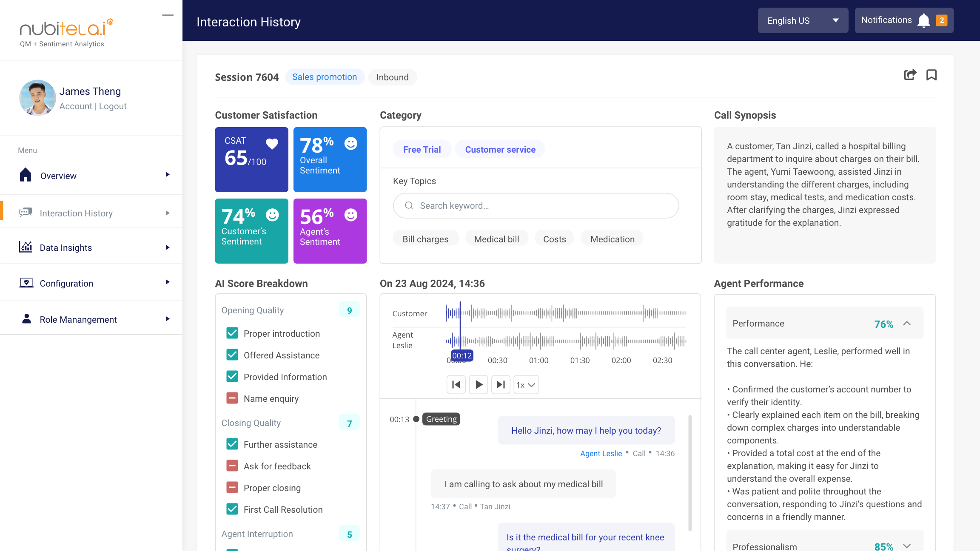Toggle the 'Proper closing' checkbox in Closing Quality

click(x=231, y=488)
